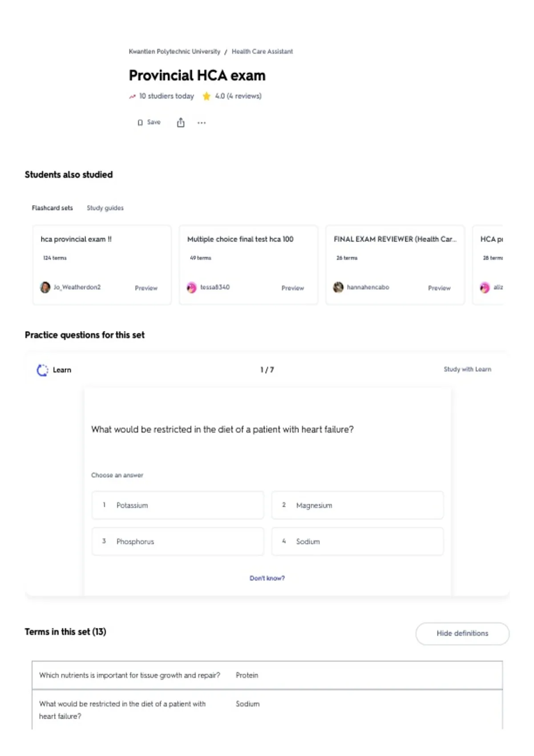Click tessa8340 profile avatar
The height and width of the screenshot is (756, 534).
click(192, 287)
